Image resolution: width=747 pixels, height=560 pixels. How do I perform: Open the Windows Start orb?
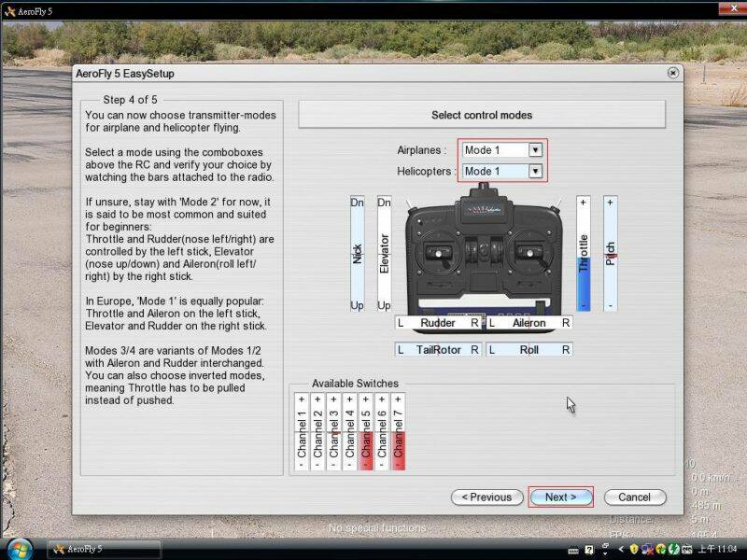point(20,549)
